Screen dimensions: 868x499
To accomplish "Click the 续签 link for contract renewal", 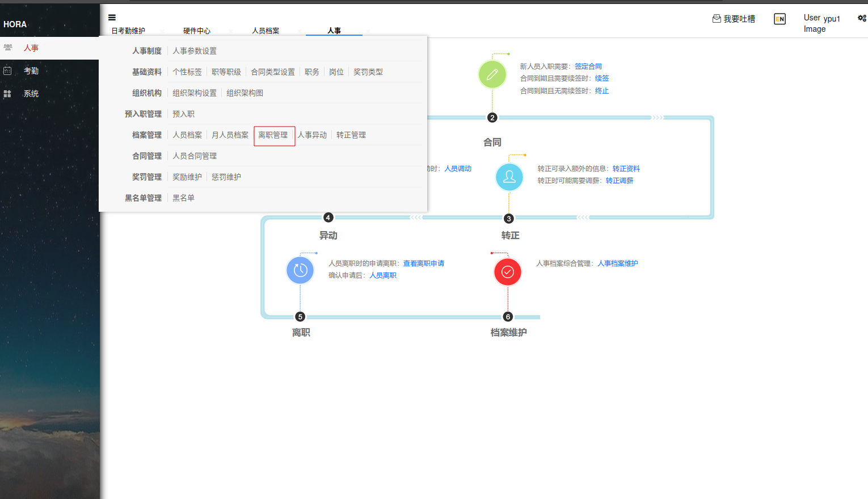I will 601,78.
